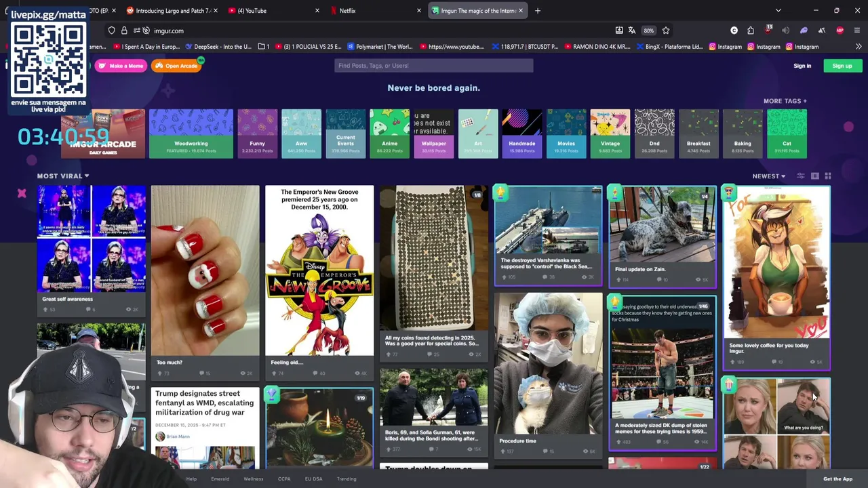Click the list all tabs chevron
Screen dimensions: 868x488
point(778,11)
